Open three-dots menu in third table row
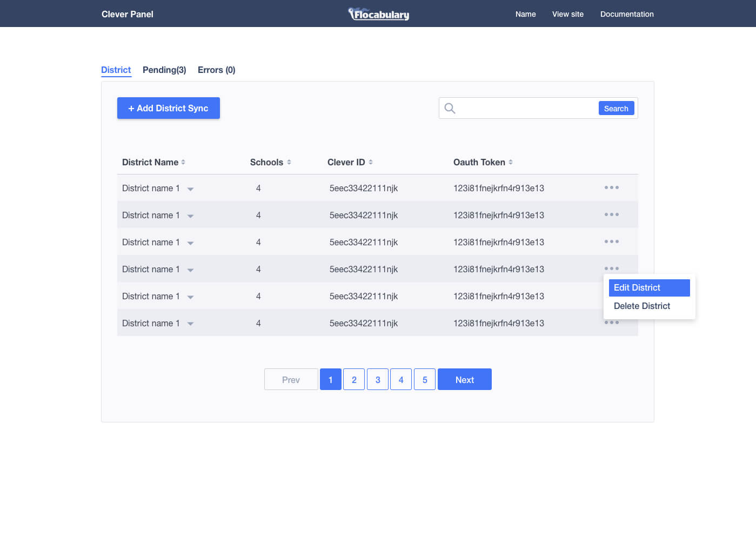Image resolution: width=756 pixels, height=551 pixels. click(x=612, y=241)
